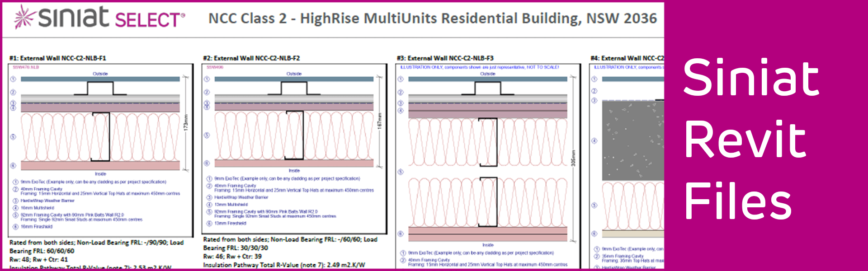Image resolution: width=868 pixels, height=271 pixels.
Task: Click the FRL -/60/60 rating text under wall #2
Action: pyautogui.click(x=290, y=243)
